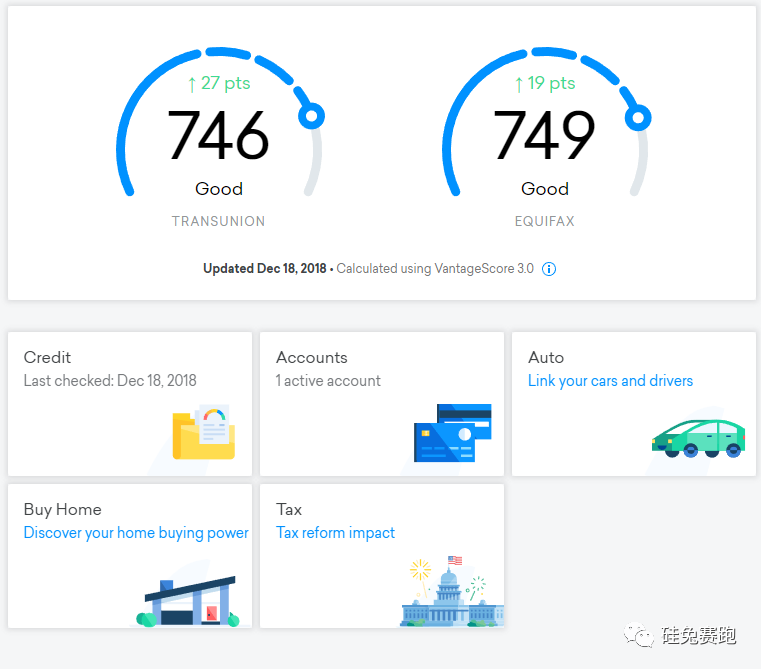Click the house illustration in Buy Home
Screen dimensions: 761x669
[190, 601]
